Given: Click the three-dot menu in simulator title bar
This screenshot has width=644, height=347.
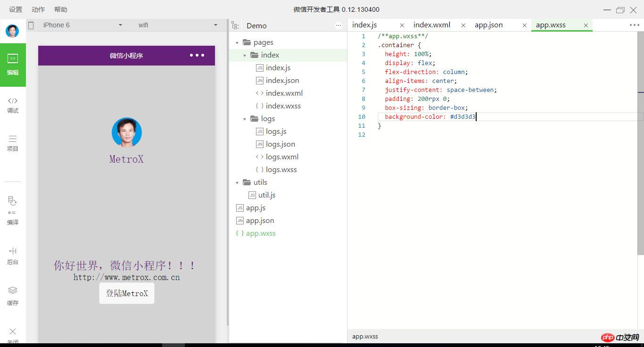Looking at the screenshot, I should 197,55.
